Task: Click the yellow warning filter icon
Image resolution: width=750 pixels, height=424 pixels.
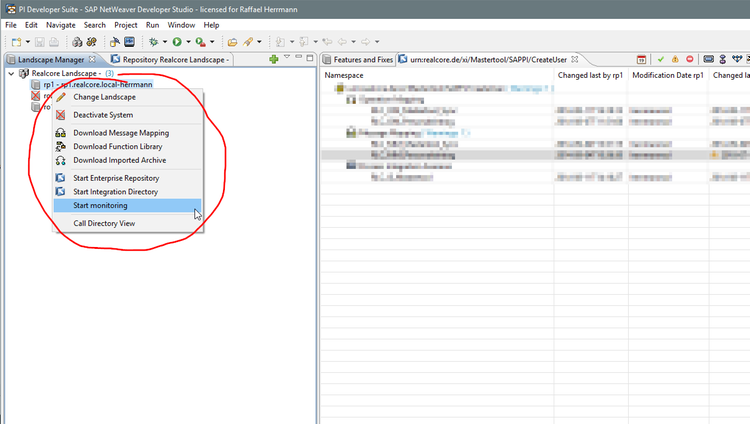Action: coord(675,59)
